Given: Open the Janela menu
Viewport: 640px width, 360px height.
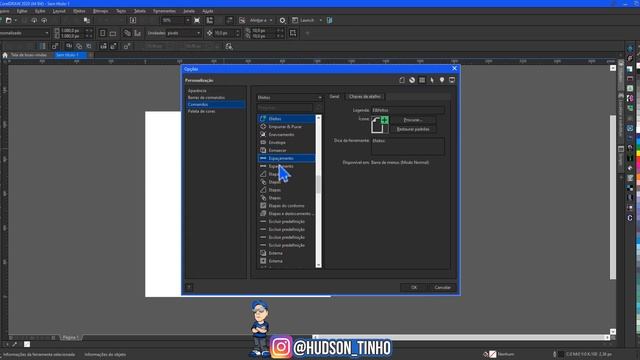Looking at the screenshot, I should 189,11.
